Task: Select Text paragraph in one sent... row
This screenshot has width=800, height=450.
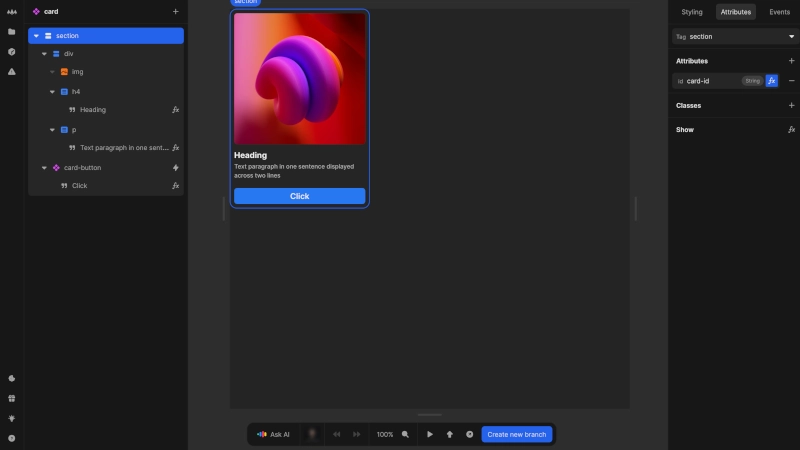Action: pyautogui.click(x=106, y=147)
